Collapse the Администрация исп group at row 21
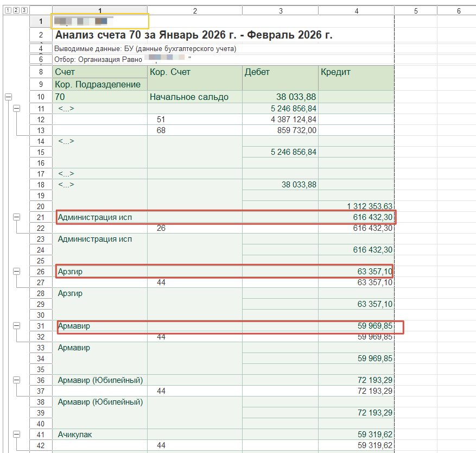476x453 pixels. coord(17,217)
